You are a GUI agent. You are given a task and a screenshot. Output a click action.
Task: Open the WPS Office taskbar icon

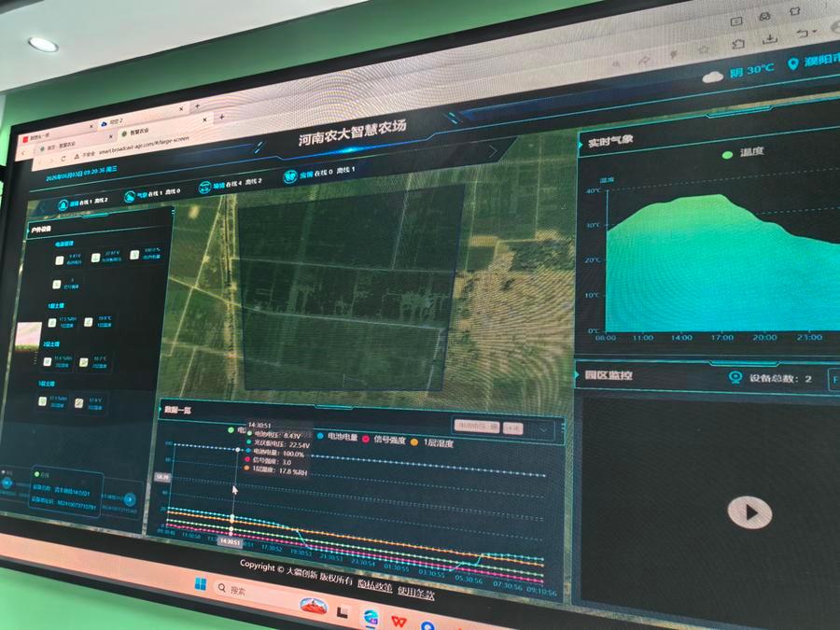(x=399, y=622)
